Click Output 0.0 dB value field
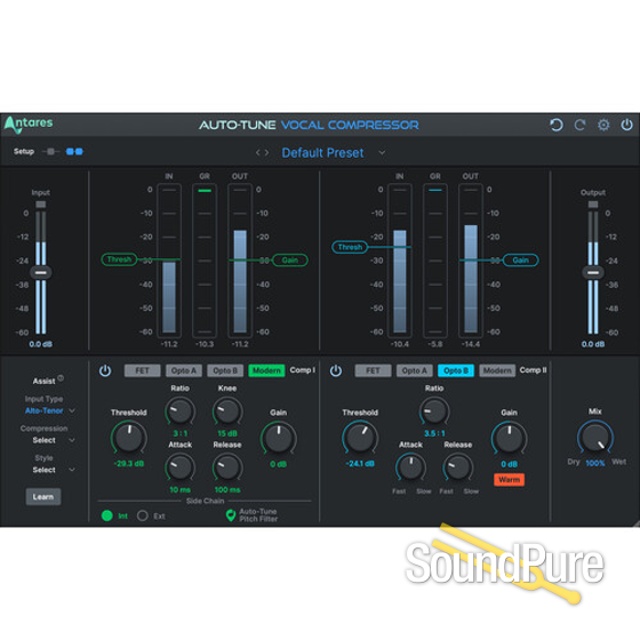Screen dimensions: 640x640 tap(593, 344)
